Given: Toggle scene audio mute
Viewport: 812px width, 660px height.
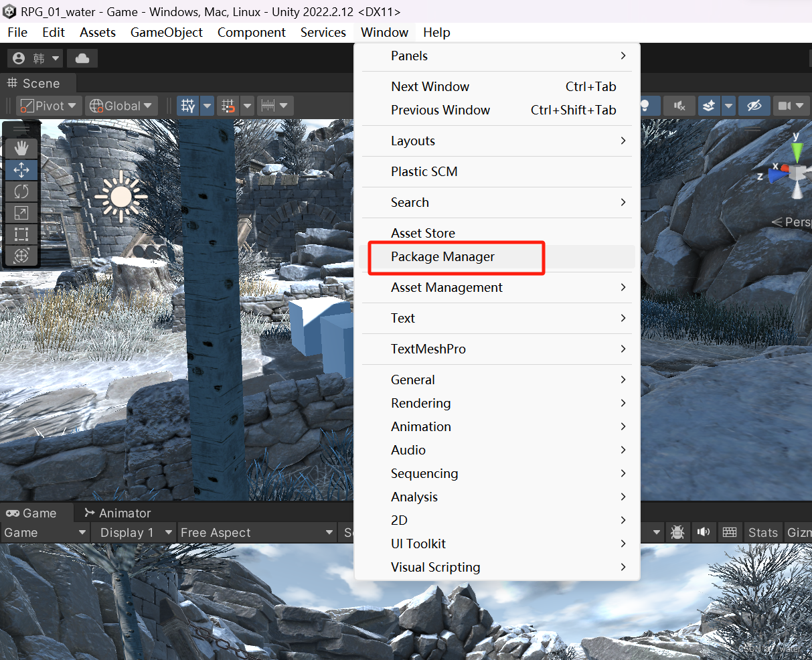Looking at the screenshot, I should [679, 105].
